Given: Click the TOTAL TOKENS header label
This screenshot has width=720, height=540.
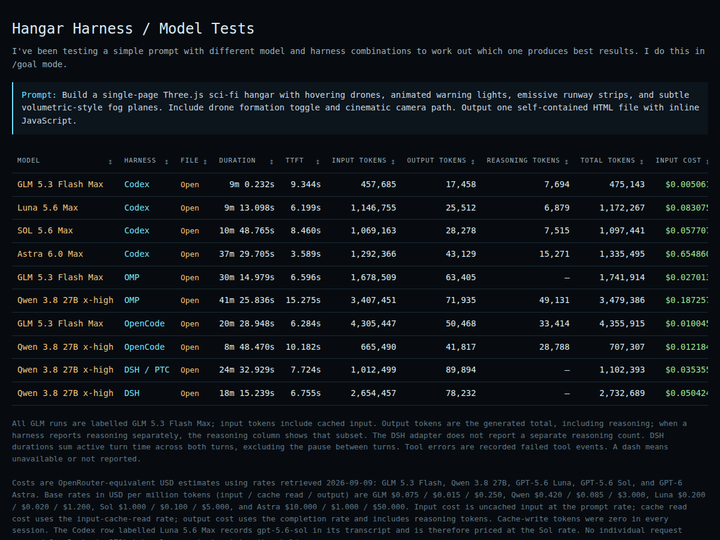Looking at the screenshot, I should [x=608, y=160].
